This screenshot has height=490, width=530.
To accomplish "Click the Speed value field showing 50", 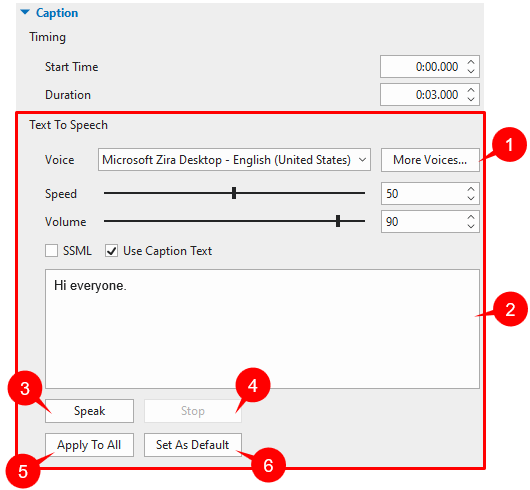I will 430,193.
